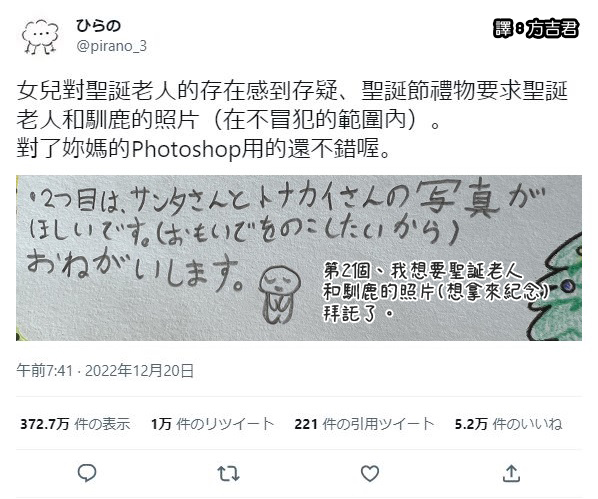
Task: Click the cloud character profile avatar
Action: tap(40, 37)
